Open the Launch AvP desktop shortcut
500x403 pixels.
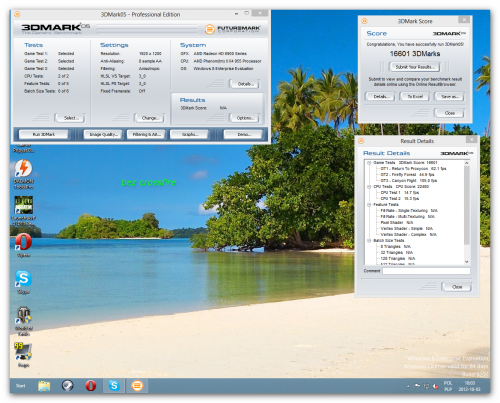(x=23, y=211)
